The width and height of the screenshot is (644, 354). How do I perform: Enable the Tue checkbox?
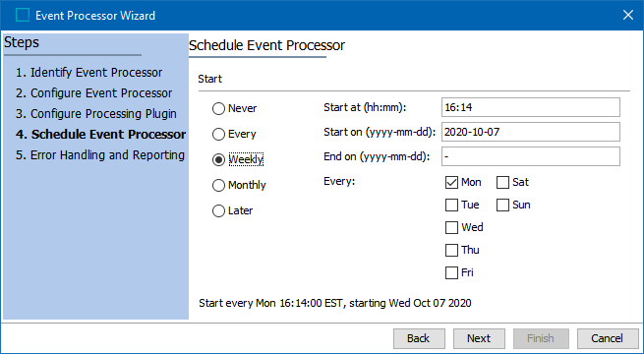point(451,205)
